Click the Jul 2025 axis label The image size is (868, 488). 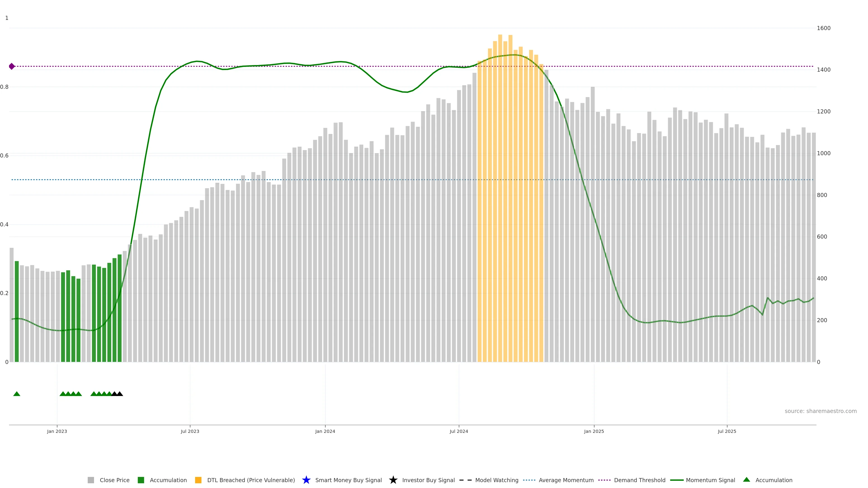pyautogui.click(x=727, y=431)
